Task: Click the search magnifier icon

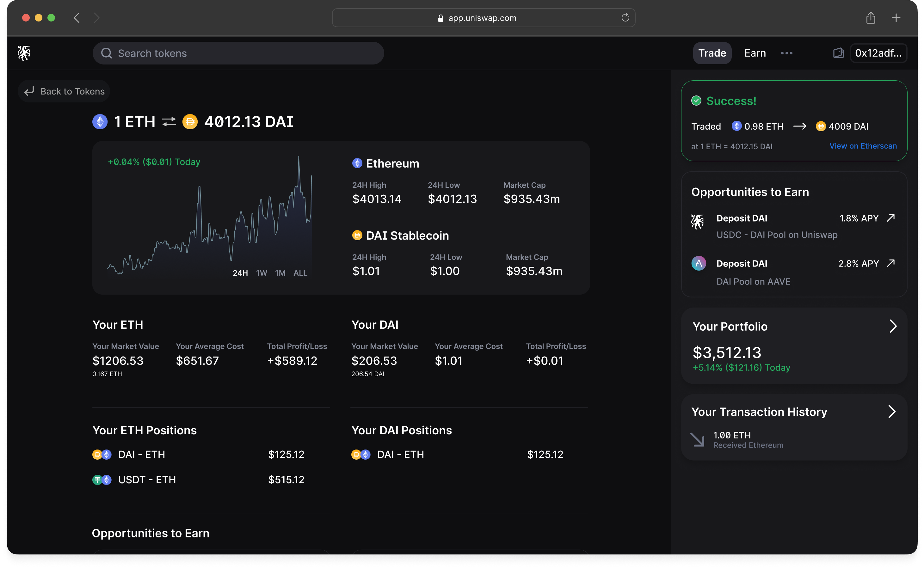Action: coord(107,53)
